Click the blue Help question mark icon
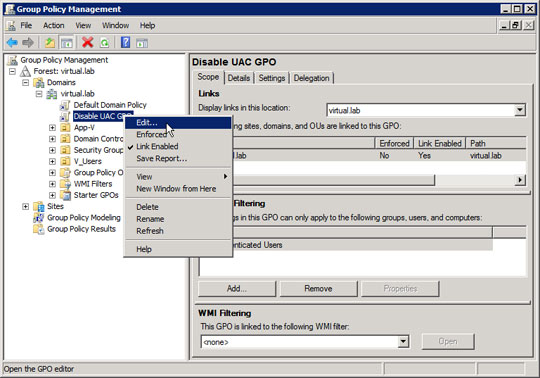This screenshot has height=378, width=540. click(x=125, y=42)
